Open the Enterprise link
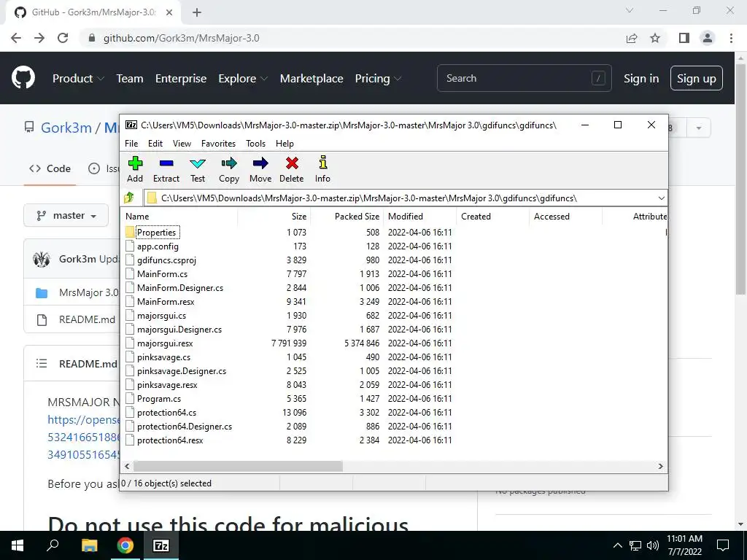The height and width of the screenshot is (560, 747). coord(181,79)
